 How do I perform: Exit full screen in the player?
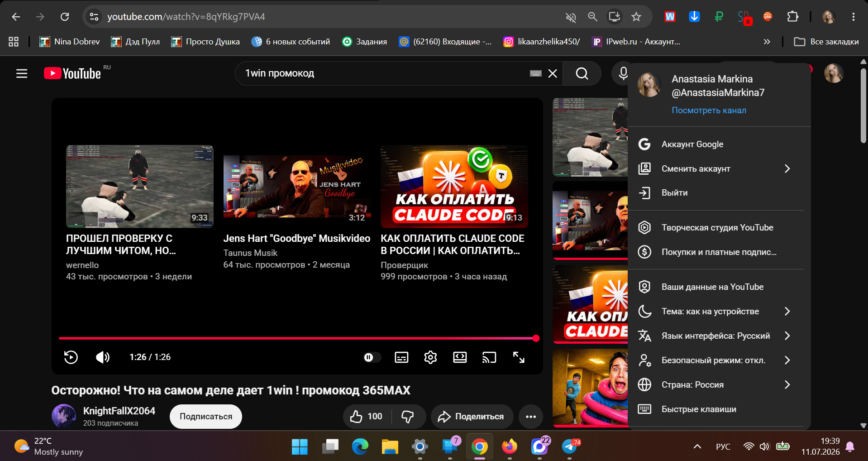tap(519, 358)
